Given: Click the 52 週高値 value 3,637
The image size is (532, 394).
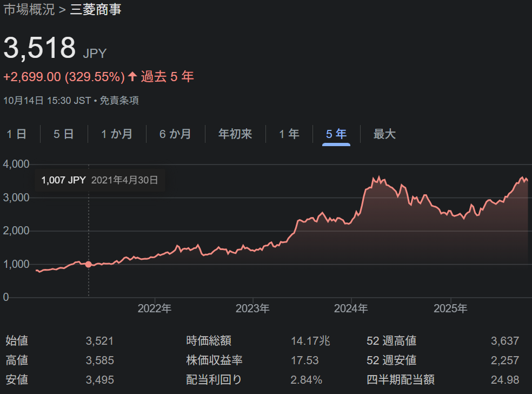Looking at the screenshot, I should click(504, 341).
